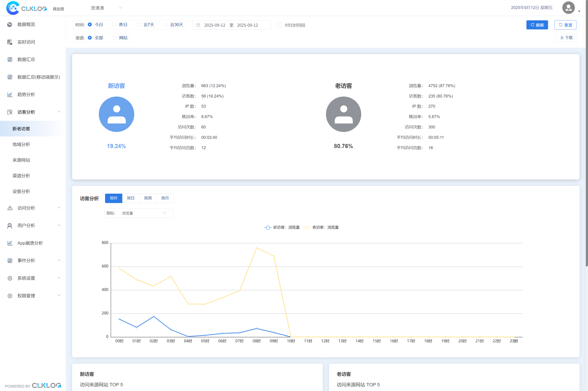Click the 下载 button
The width and height of the screenshot is (588, 391).
tap(566, 38)
